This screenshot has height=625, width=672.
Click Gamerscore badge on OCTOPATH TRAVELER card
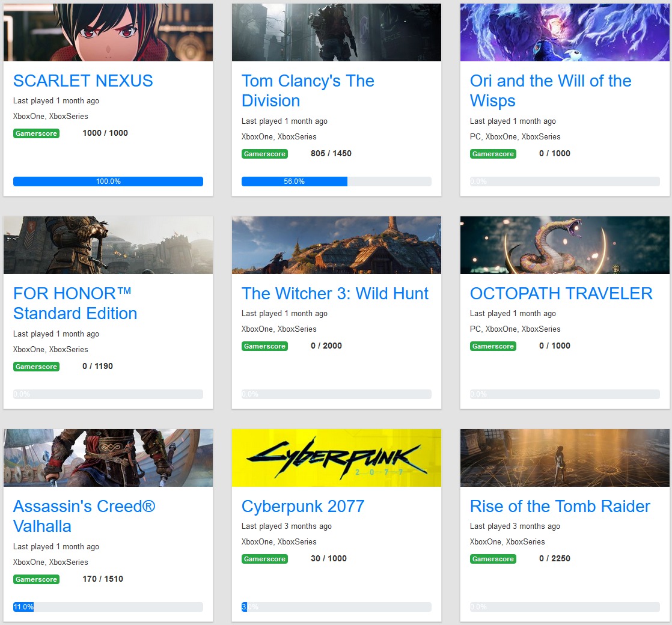pyautogui.click(x=493, y=346)
